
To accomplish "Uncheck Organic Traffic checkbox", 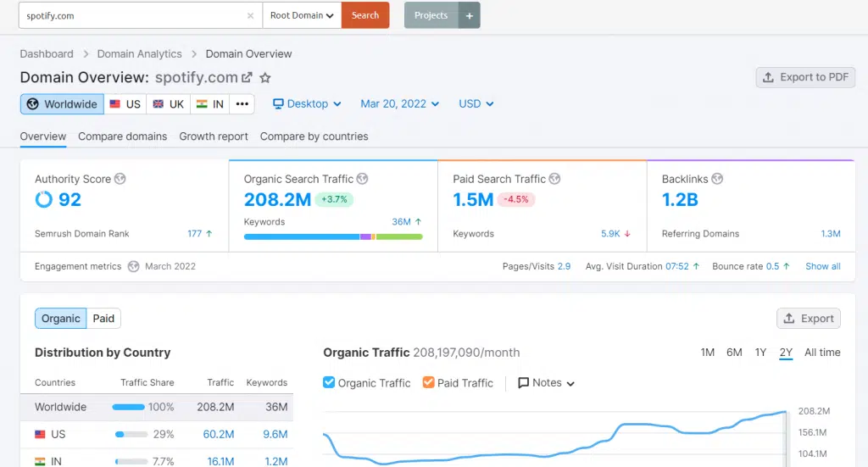I will click(329, 382).
